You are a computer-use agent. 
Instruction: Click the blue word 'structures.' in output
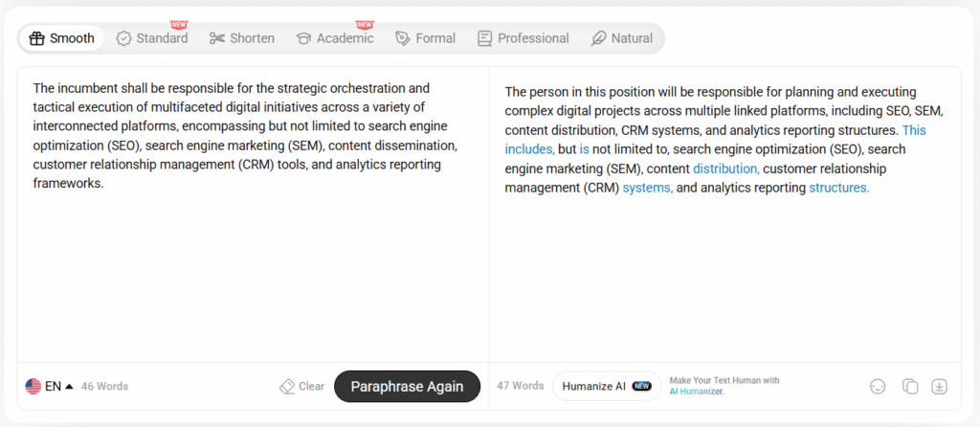click(838, 188)
